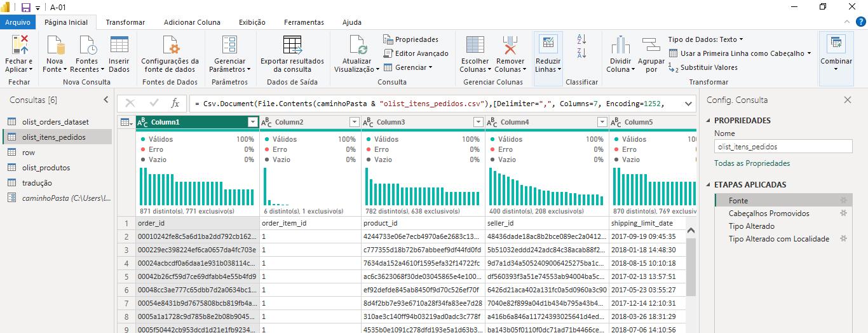Open the Nova Fonte icon

click(55, 46)
